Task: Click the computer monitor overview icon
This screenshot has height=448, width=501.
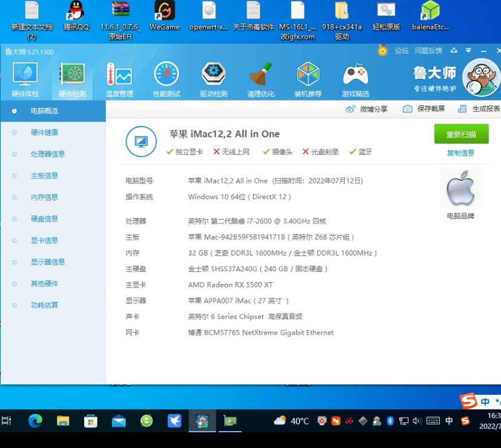Action: 141,141
